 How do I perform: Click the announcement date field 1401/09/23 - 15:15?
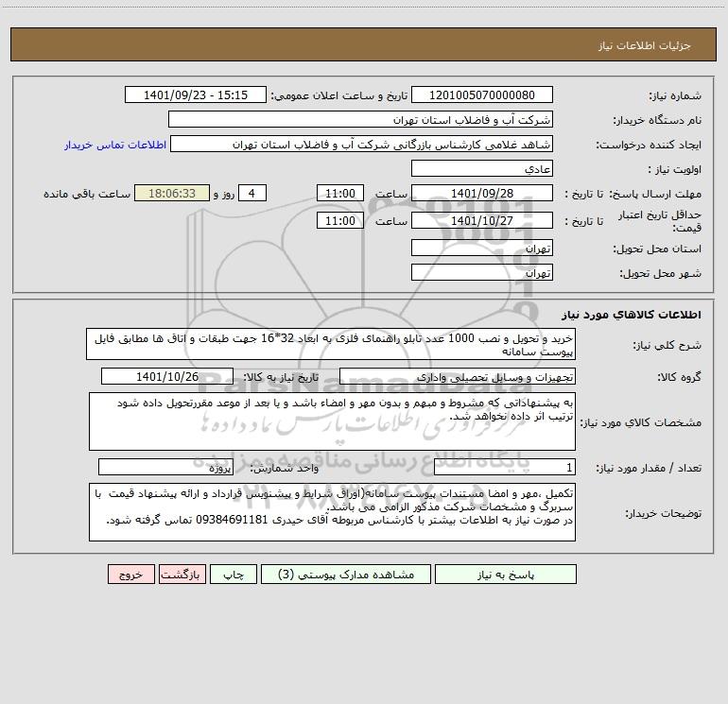[196, 94]
